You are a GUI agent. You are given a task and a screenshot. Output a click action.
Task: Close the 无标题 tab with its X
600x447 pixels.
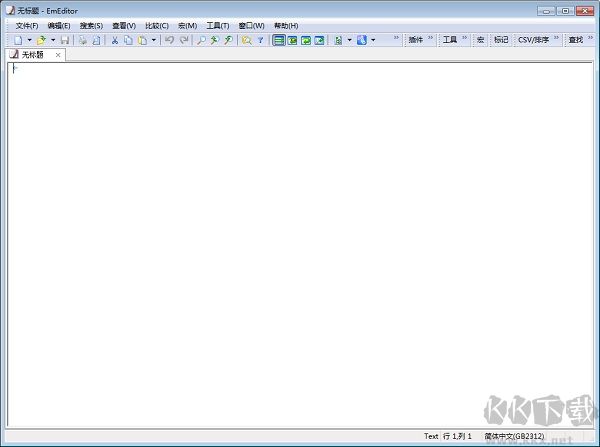coord(58,55)
